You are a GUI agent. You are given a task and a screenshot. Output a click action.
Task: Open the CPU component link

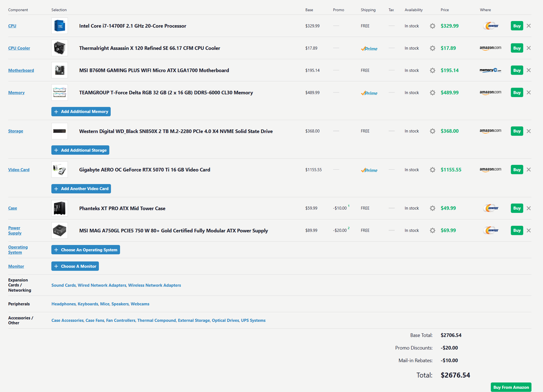point(12,26)
